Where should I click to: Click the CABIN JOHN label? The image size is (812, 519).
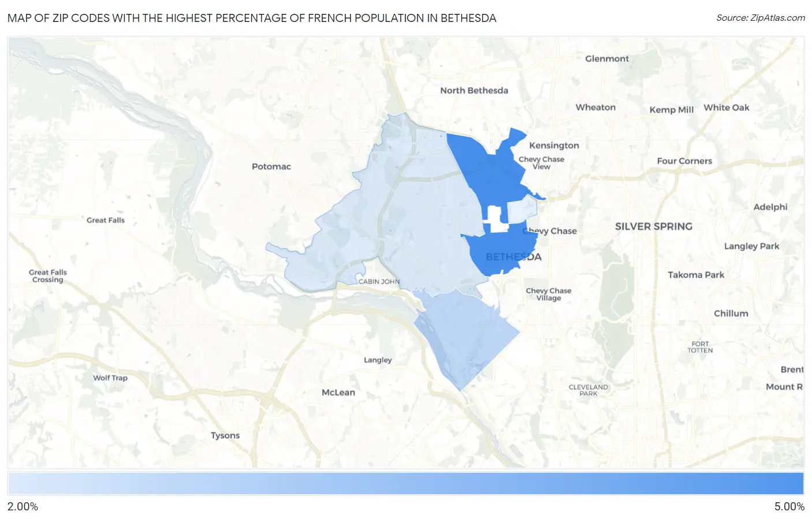coord(379,282)
